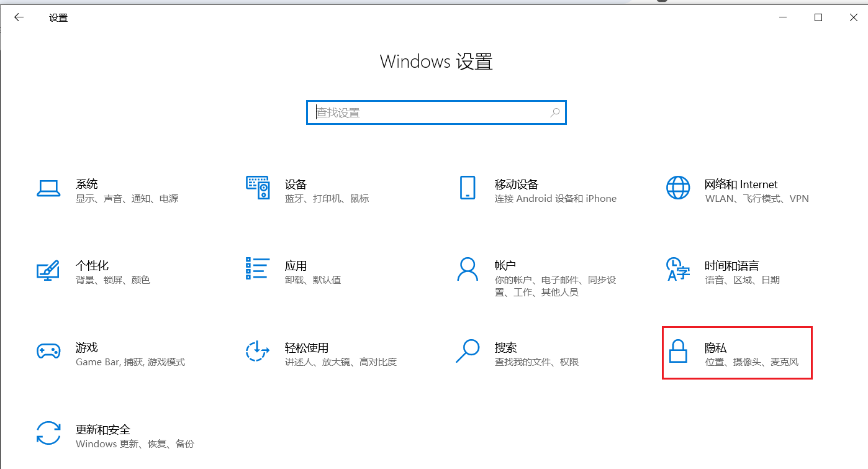Click the text 语音、区域、日期
Screen dimensions: 868x469
[743, 280]
